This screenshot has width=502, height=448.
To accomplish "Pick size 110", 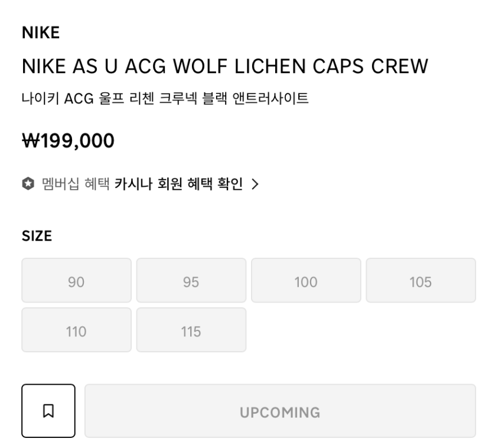I will [76, 330].
